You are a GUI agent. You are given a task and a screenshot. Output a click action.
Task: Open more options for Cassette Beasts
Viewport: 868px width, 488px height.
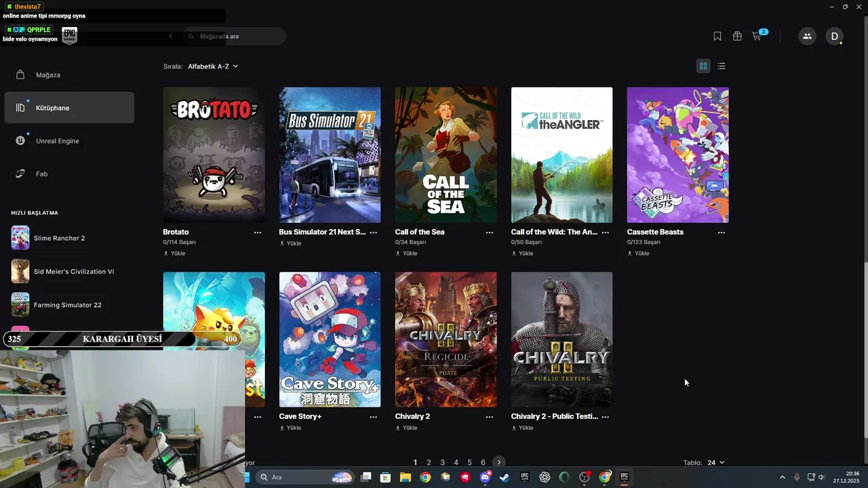click(x=722, y=232)
